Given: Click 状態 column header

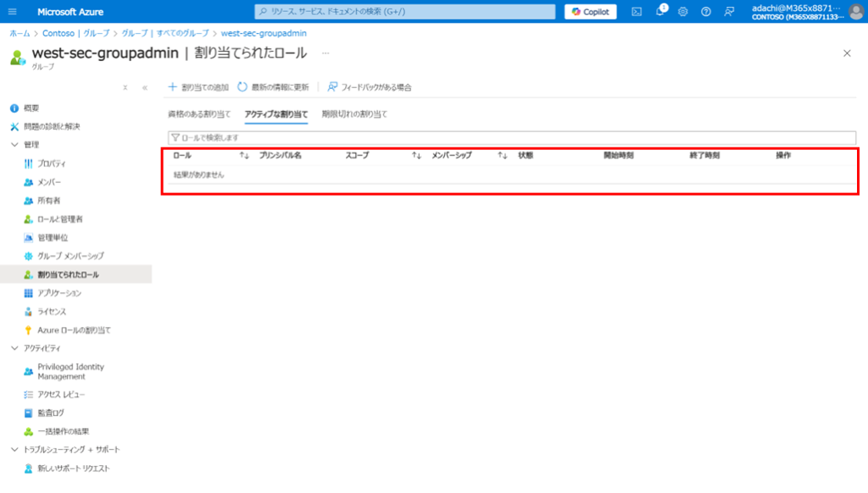Looking at the screenshot, I should [526, 156].
